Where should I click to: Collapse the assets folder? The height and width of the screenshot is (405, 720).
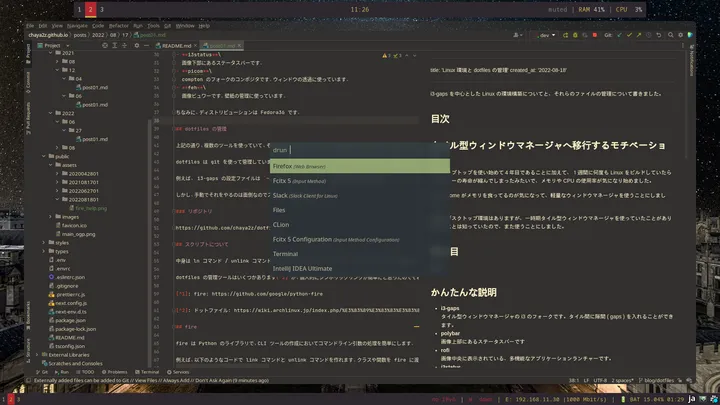point(51,165)
